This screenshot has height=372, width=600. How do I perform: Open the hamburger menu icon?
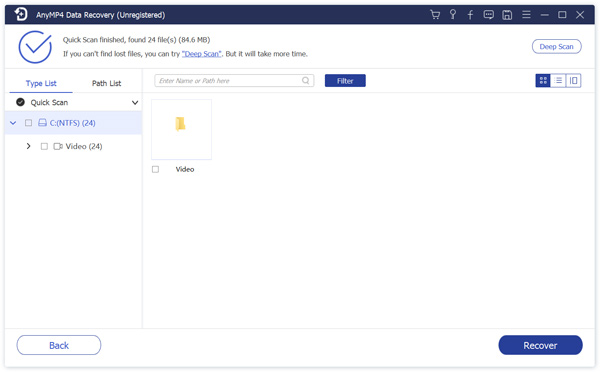[x=526, y=15]
